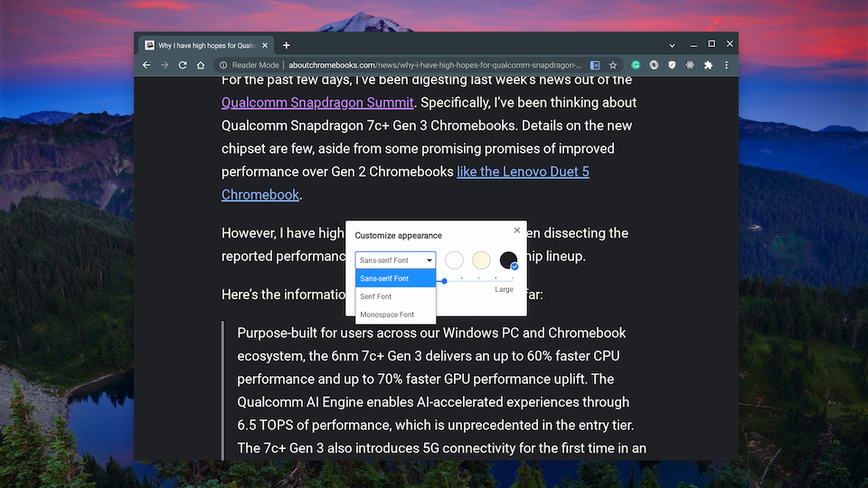This screenshot has width=868, height=488.
Task: Choose Monospace Font from the list
Action: 395,314
